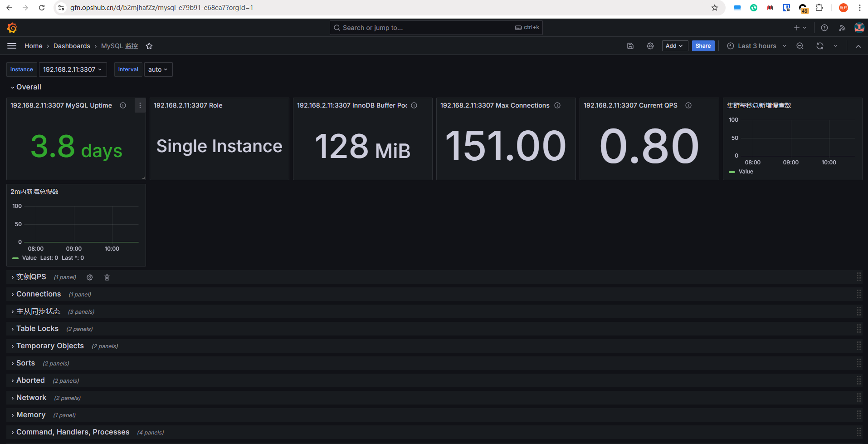Open the news feed icon
The image size is (868, 444).
tap(842, 28)
